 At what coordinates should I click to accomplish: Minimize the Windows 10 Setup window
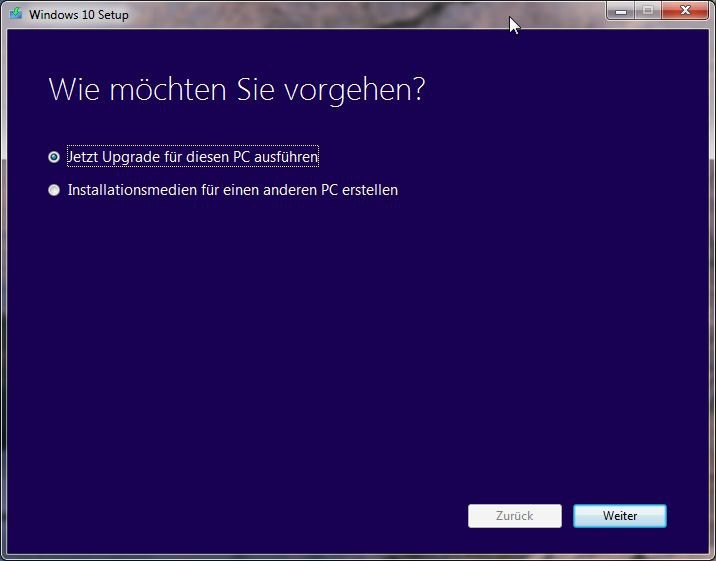(x=620, y=11)
